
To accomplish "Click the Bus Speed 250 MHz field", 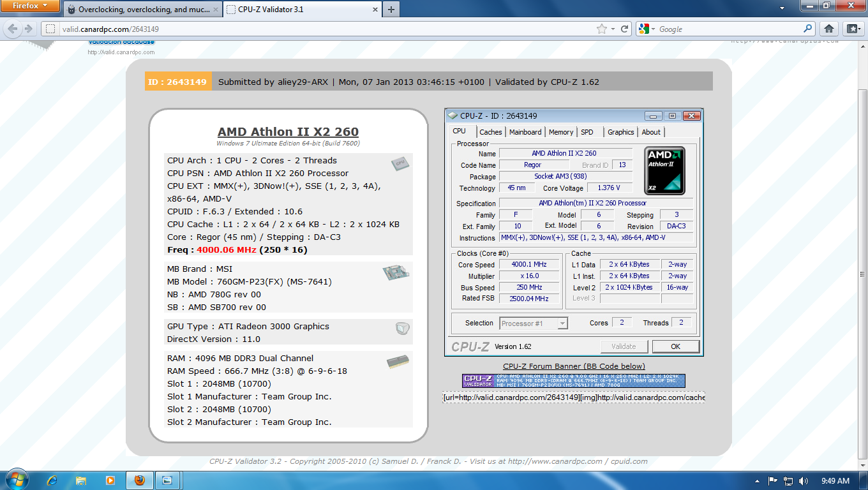I will pyautogui.click(x=529, y=288).
